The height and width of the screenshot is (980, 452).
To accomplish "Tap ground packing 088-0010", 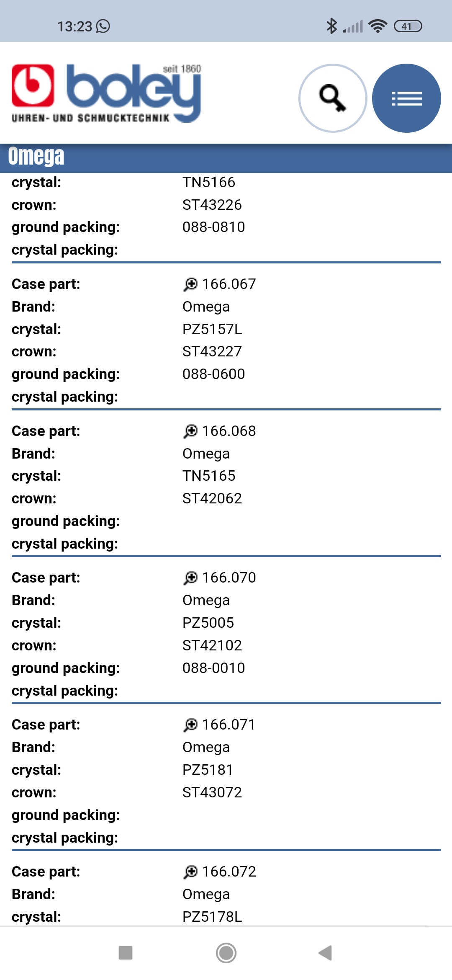I will (x=213, y=668).
